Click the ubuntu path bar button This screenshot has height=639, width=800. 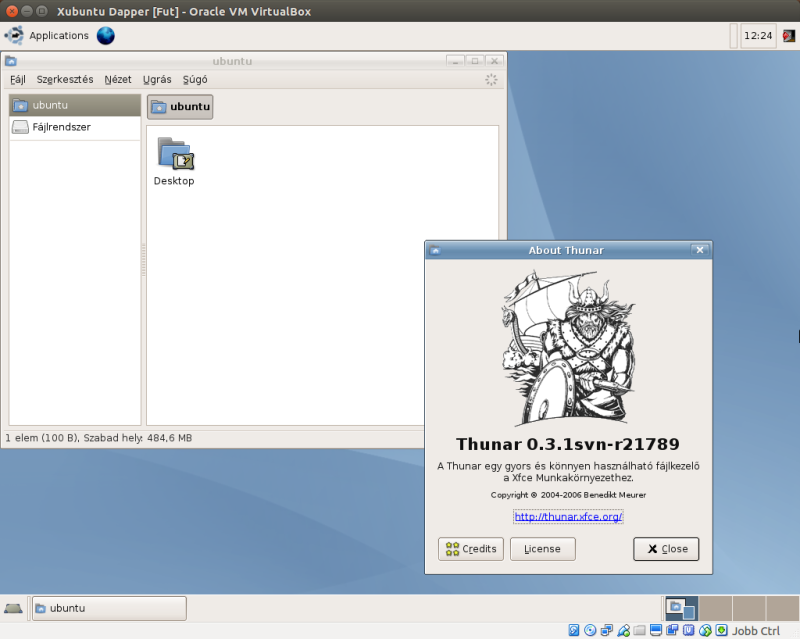[180, 107]
